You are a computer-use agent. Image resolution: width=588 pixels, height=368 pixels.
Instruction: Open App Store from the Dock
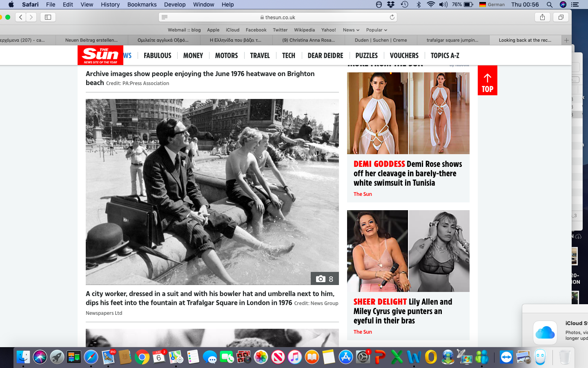click(345, 357)
